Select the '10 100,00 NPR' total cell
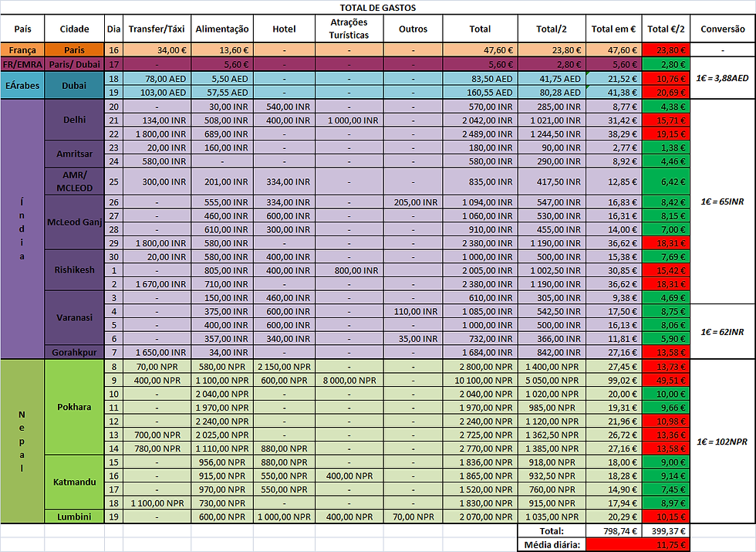 [480, 380]
